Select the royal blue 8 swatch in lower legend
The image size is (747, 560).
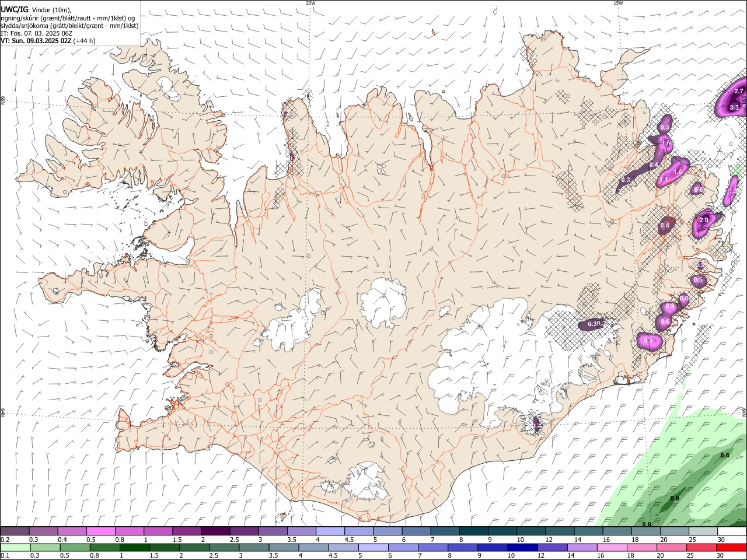[x=463, y=547]
